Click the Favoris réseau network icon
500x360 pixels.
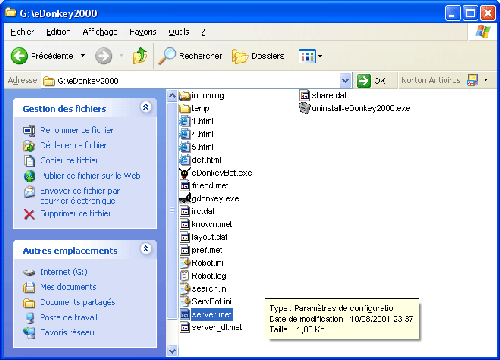point(29,333)
